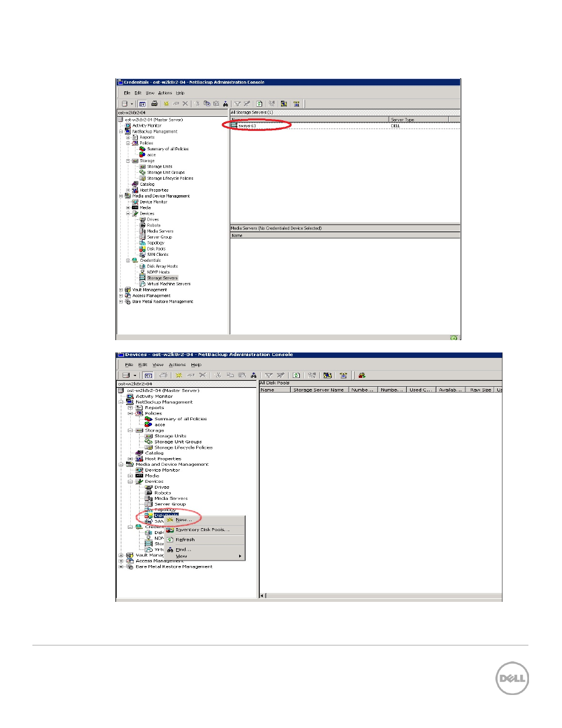The width and height of the screenshot is (562, 728).
Task: Sort by the Storage Server Name column header
Action: pyautogui.click(x=319, y=390)
